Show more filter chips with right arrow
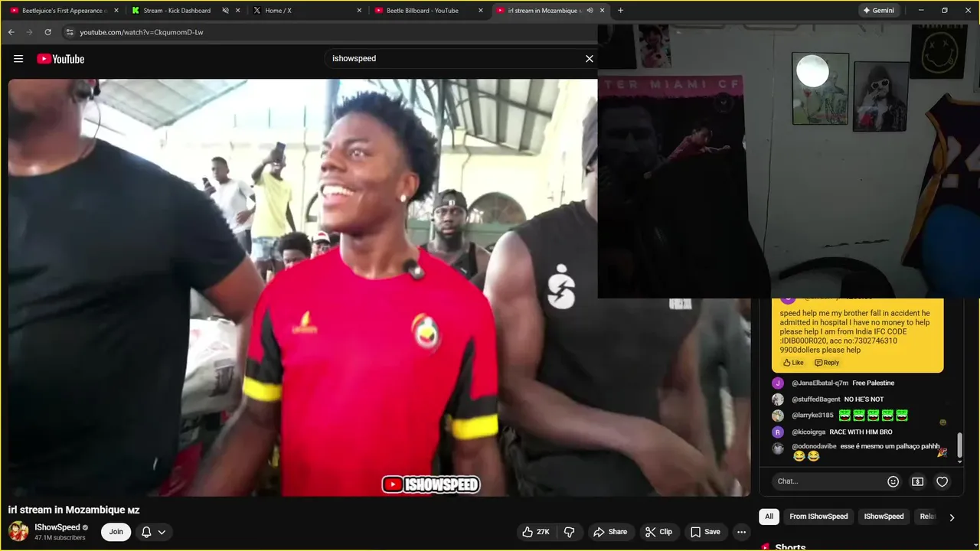980x551 pixels. pyautogui.click(x=952, y=517)
